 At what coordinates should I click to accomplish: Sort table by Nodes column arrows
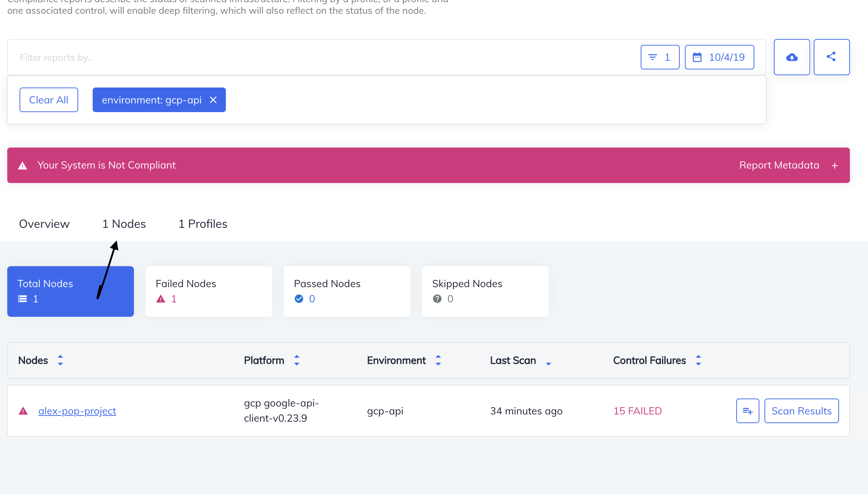(60, 360)
